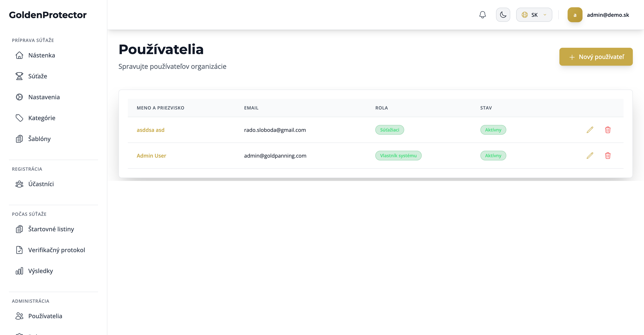644x335 pixels.
Task: Select Kategórie in the sidebar
Action: [x=42, y=118]
